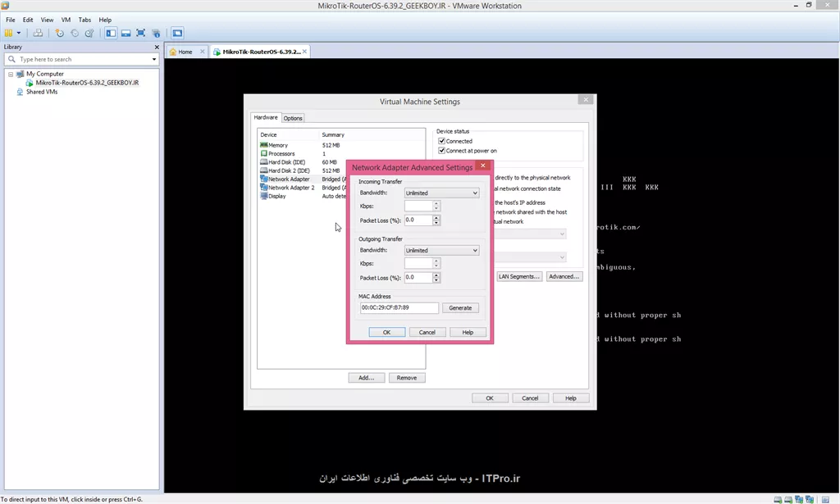Viewport: 840px width, 504px height.
Task: Switch to the Options tab
Action: click(x=293, y=118)
